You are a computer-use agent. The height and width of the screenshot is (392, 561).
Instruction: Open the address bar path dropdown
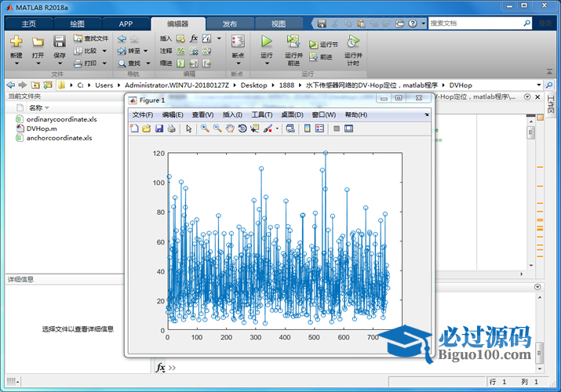point(538,85)
